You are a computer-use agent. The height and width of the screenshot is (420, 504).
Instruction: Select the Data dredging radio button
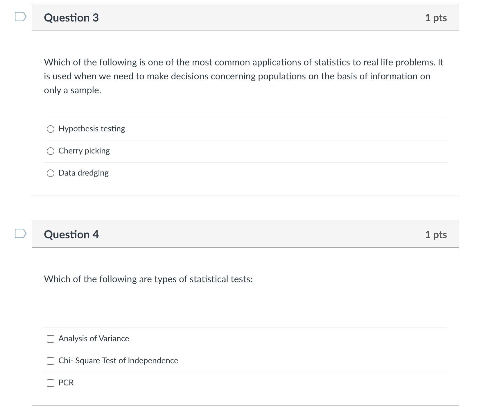[51, 173]
